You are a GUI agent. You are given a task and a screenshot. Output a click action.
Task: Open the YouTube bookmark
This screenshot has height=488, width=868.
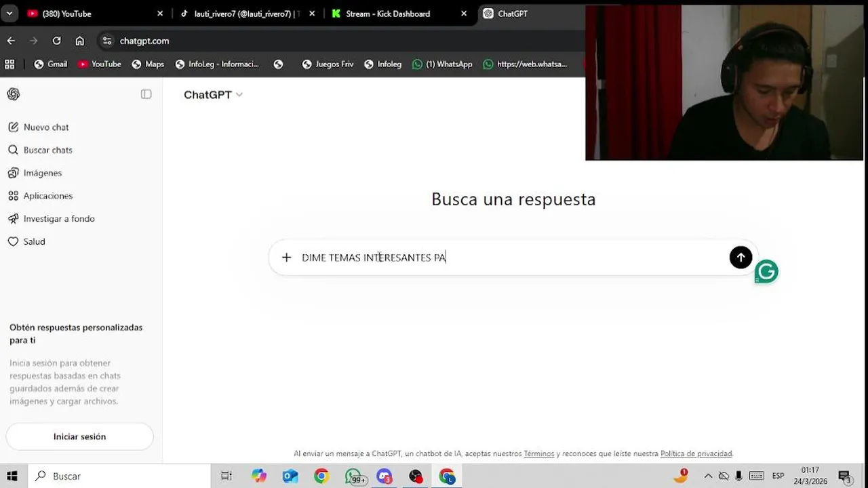click(100, 64)
